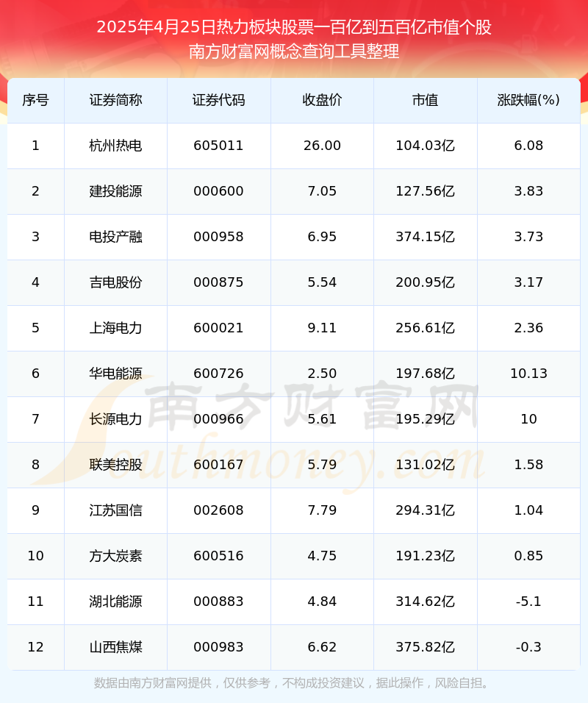Select stock name 联美控股
This screenshot has width=588, height=703.
pyautogui.click(x=115, y=465)
